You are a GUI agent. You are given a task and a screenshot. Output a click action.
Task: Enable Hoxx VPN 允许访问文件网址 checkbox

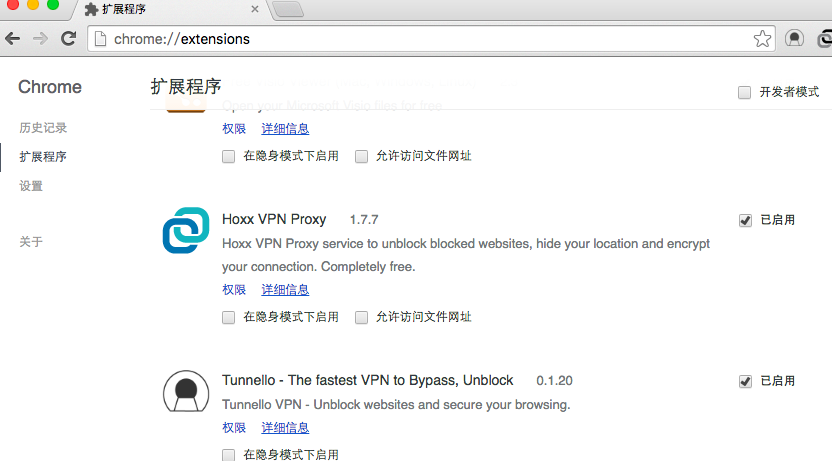point(361,317)
